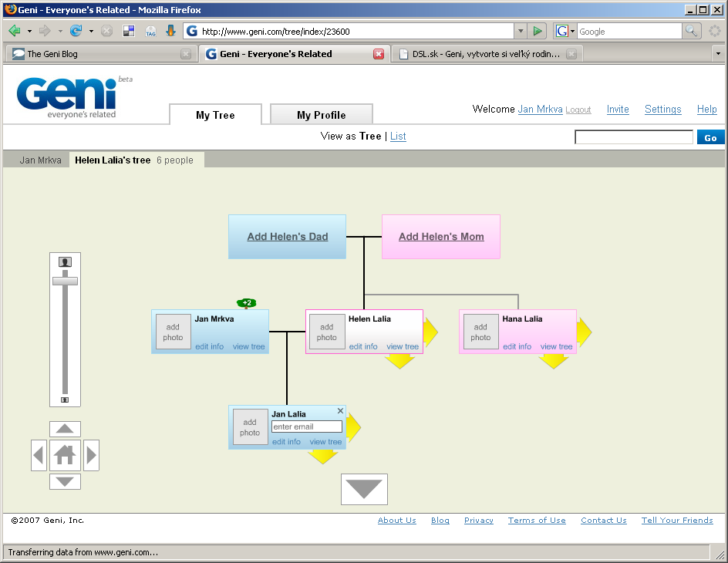Open the URL bar history dropdown
728x563 pixels.
pyautogui.click(x=521, y=31)
